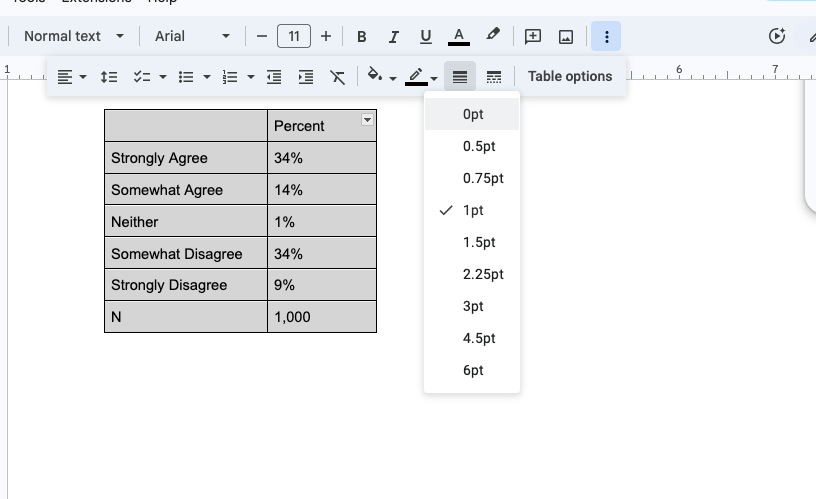Toggle underline formatting
The height and width of the screenshot is (499, 816).
coord(426,37)
